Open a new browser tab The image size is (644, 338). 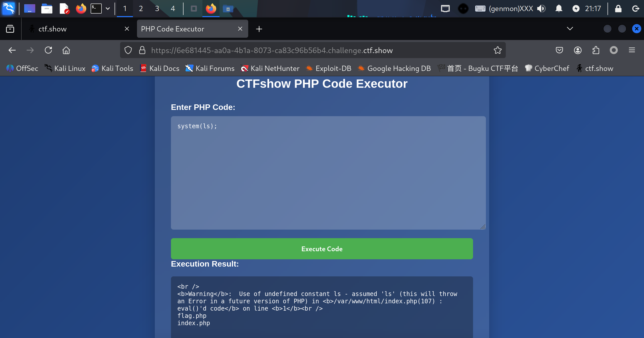coord(259,29)
